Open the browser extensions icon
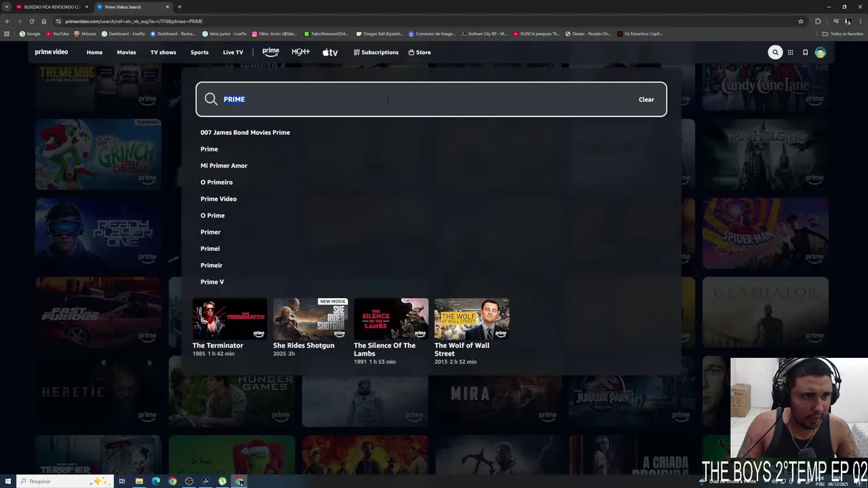Viewport: 868px width, 488px height. tap(818, 21)
